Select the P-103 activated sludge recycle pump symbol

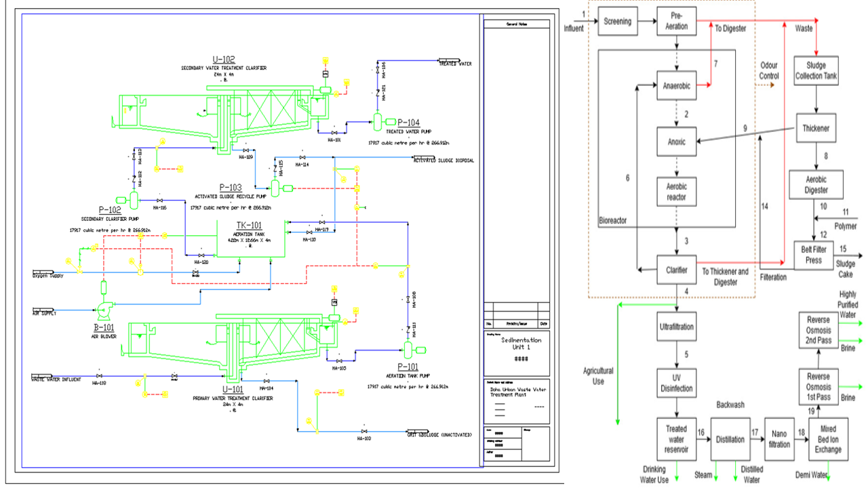coord(276,188)
